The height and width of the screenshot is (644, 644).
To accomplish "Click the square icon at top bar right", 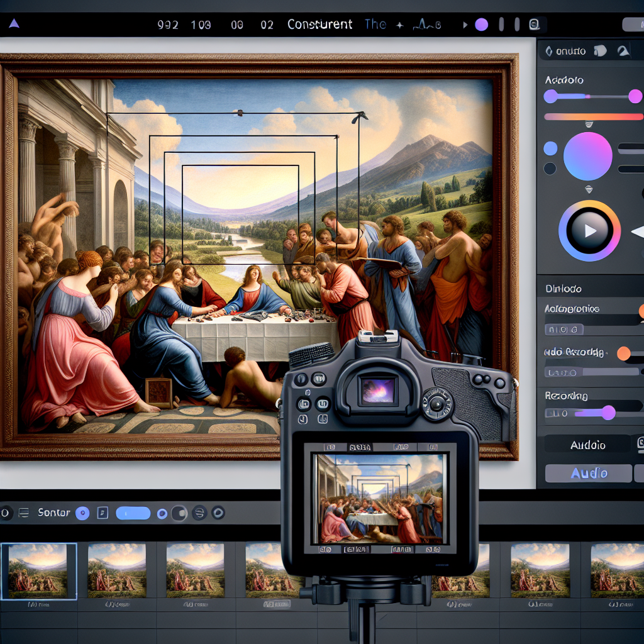I will 535,25.
